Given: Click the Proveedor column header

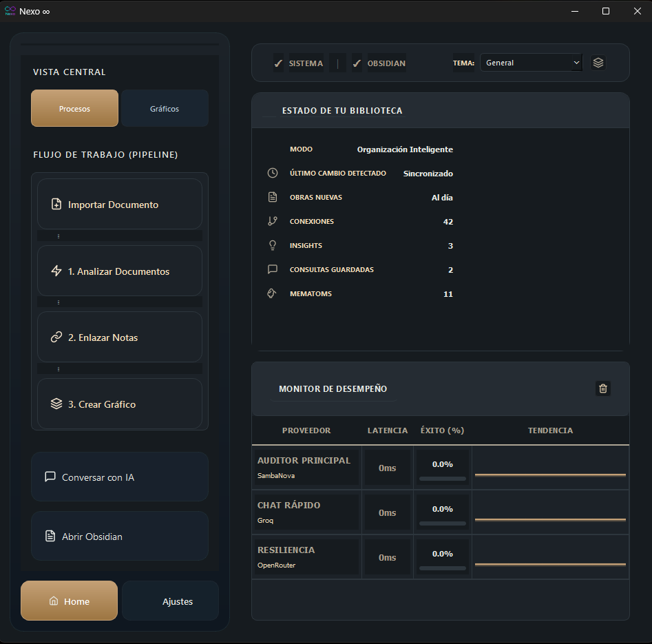Looking at the screenshot, I should click(306, 430).
